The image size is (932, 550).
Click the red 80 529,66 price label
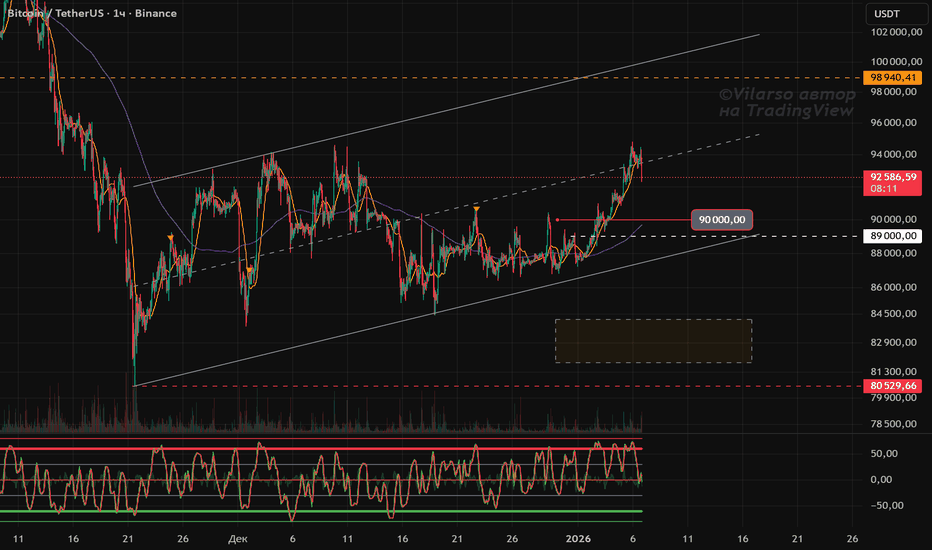pyautogui.click(x=894, y=385)
